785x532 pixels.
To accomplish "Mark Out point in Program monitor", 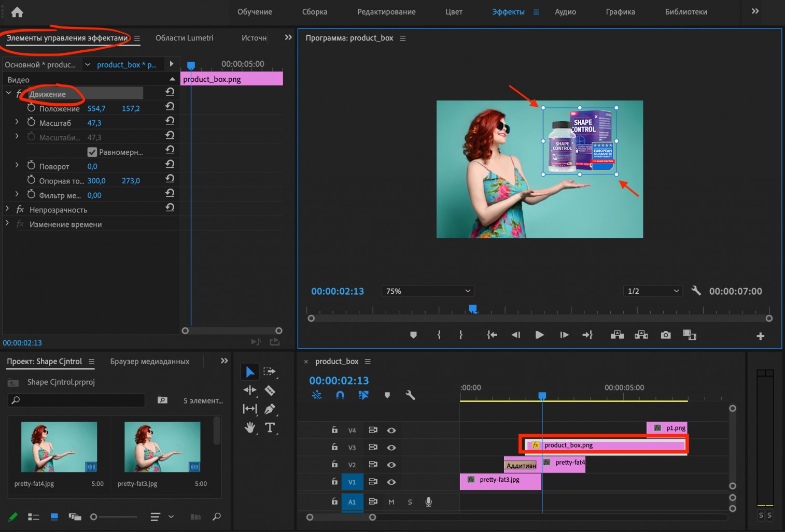I will pos(461,335).
